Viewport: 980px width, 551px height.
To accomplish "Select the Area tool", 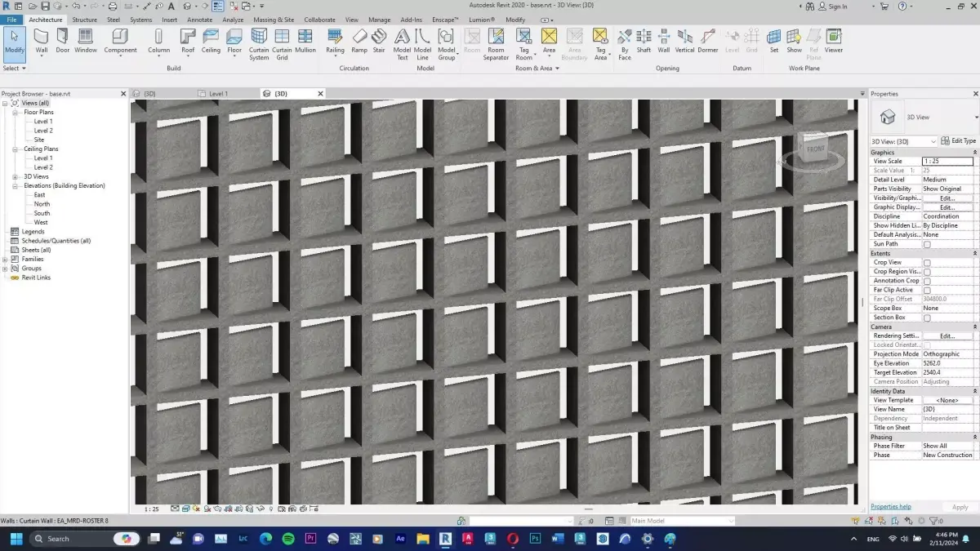I will (x=549, y=41).
